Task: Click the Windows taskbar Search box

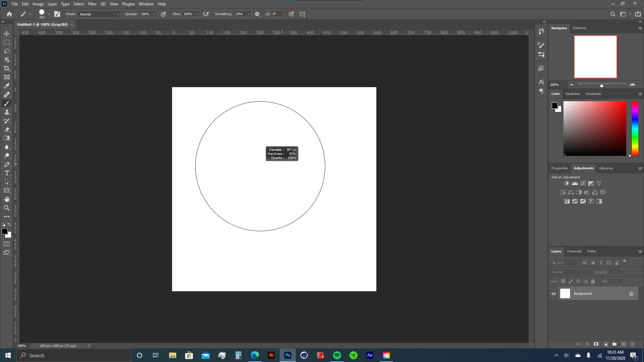Action: 74,355
